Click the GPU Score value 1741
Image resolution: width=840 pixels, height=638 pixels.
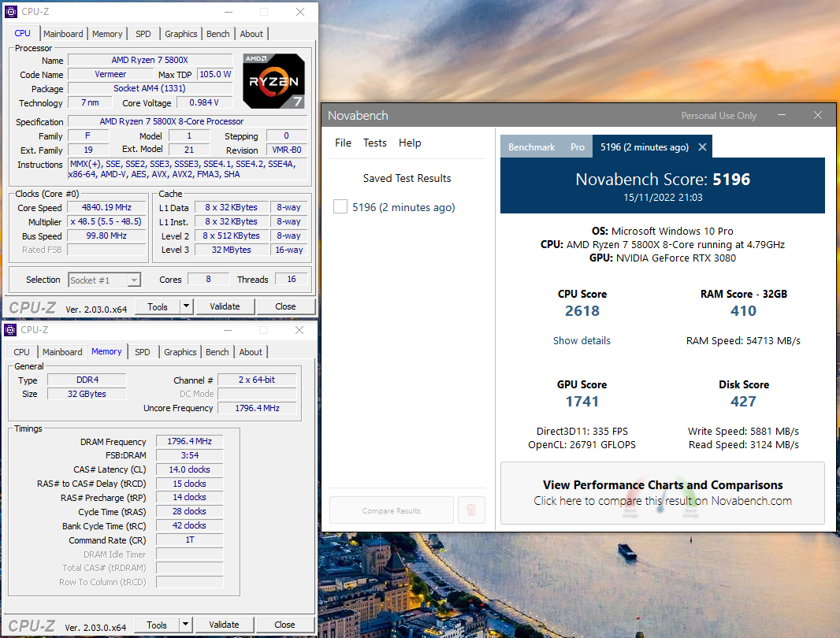pyautogui.click(x=582, y=401)
